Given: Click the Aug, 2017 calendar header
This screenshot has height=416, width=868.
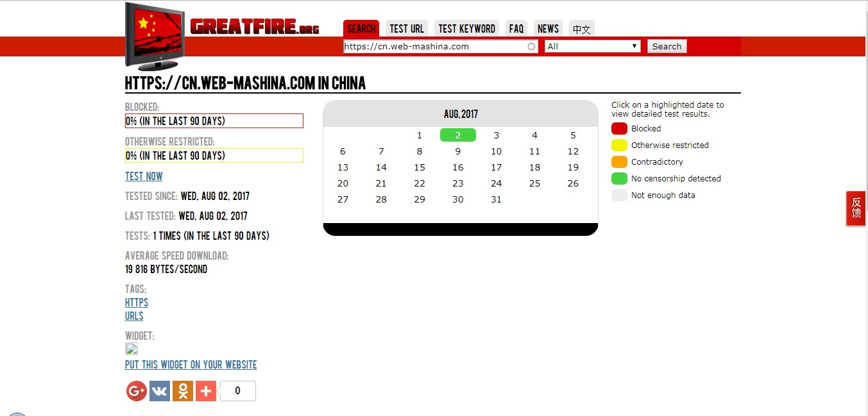Looking at the screenshot, I should [x=461, y=114].
